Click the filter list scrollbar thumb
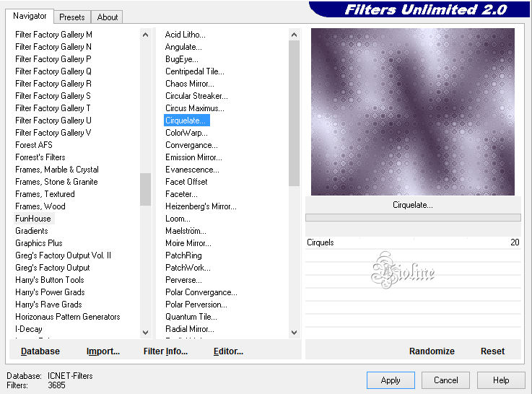Viewport: 532px width, 394px height. coord(295,113)
